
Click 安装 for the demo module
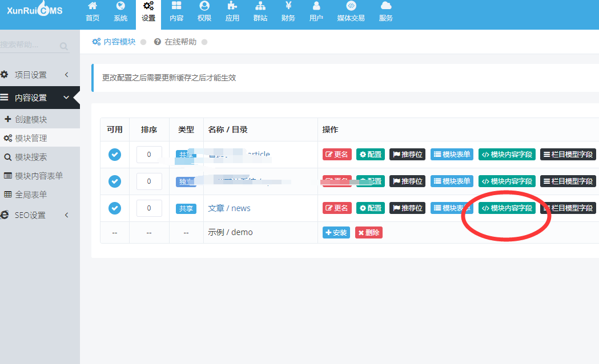click(x=336, y=232)
